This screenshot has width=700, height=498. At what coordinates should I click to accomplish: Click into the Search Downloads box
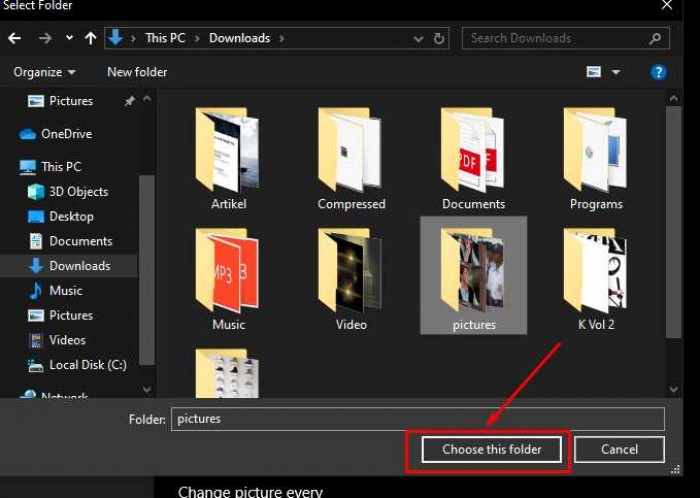566,38
